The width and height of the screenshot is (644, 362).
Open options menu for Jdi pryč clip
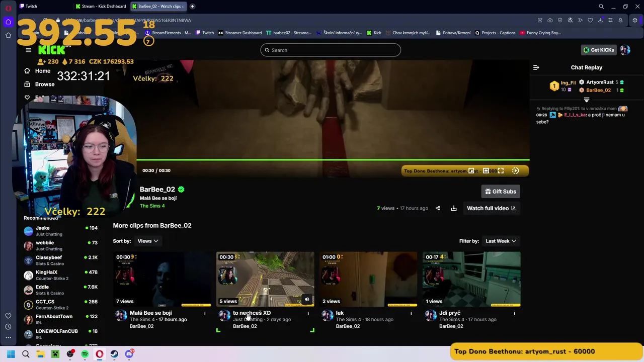click(x=514, y=313)
